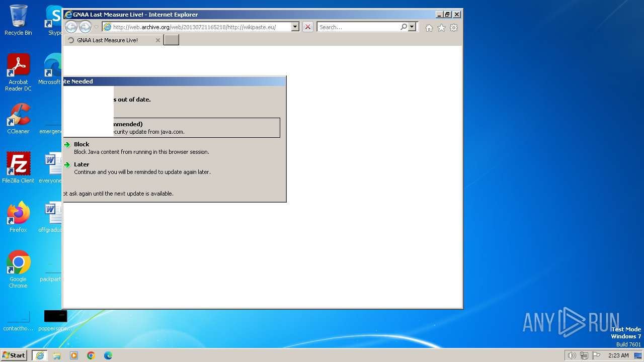Click green arrow next to Block

coord(67,145)
